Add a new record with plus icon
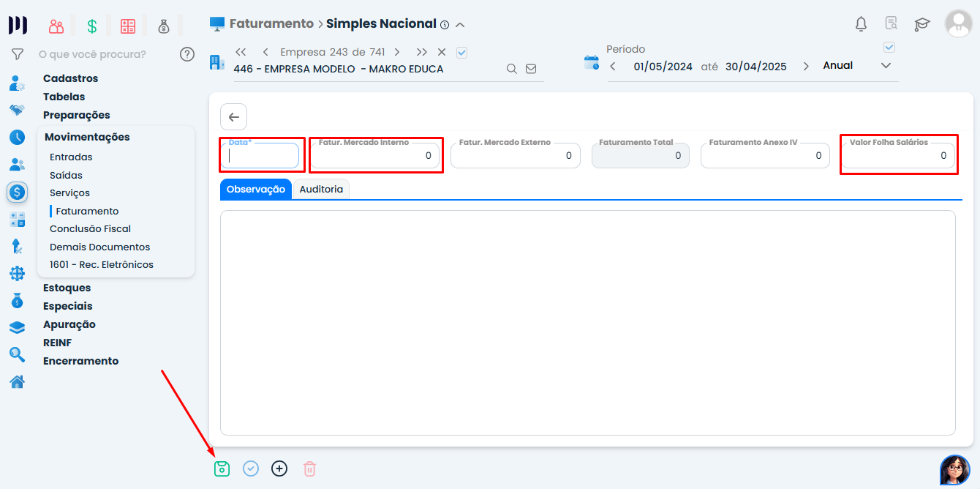Image resolution: width=980 pixels, height=489 pixels. [x=279, y=469]
